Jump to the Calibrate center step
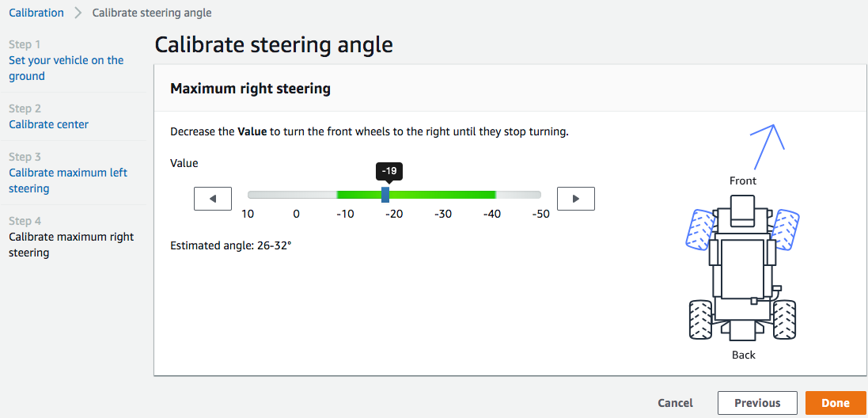Image resolution: width=868 pixels, height=418 pixels. click(48, 124)
